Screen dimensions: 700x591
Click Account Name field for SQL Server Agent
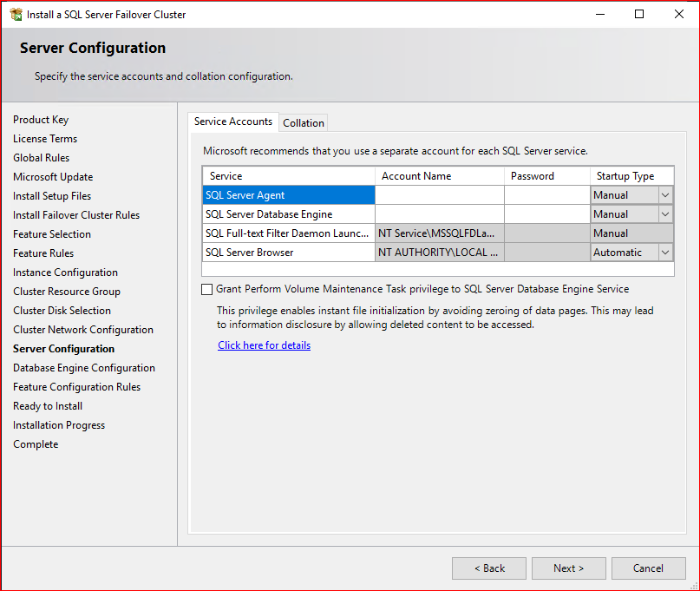tap(440, 195)
